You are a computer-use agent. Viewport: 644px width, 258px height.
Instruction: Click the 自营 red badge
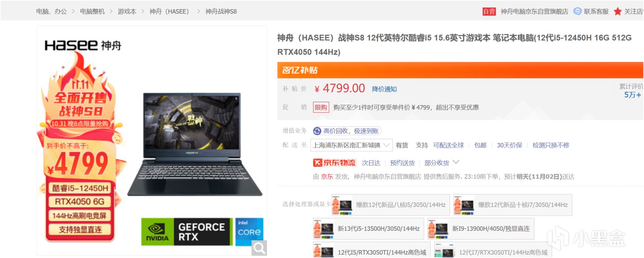coord(489,11)
